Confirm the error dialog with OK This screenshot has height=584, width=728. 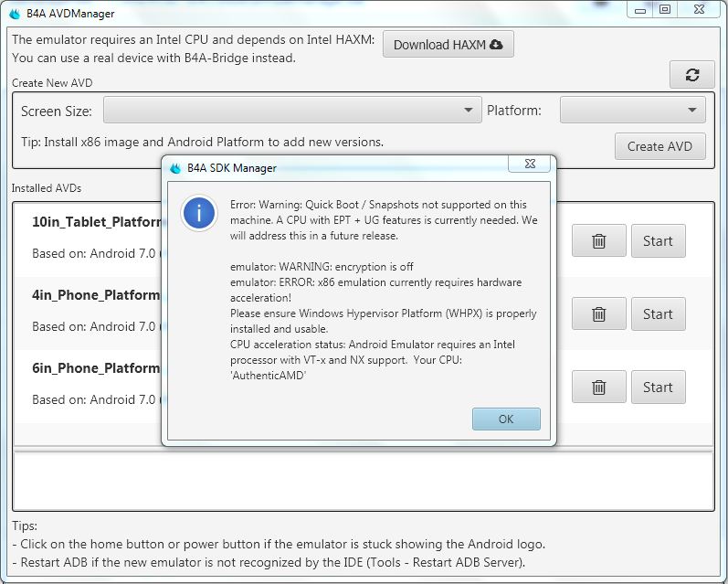(x=506, y=419)
